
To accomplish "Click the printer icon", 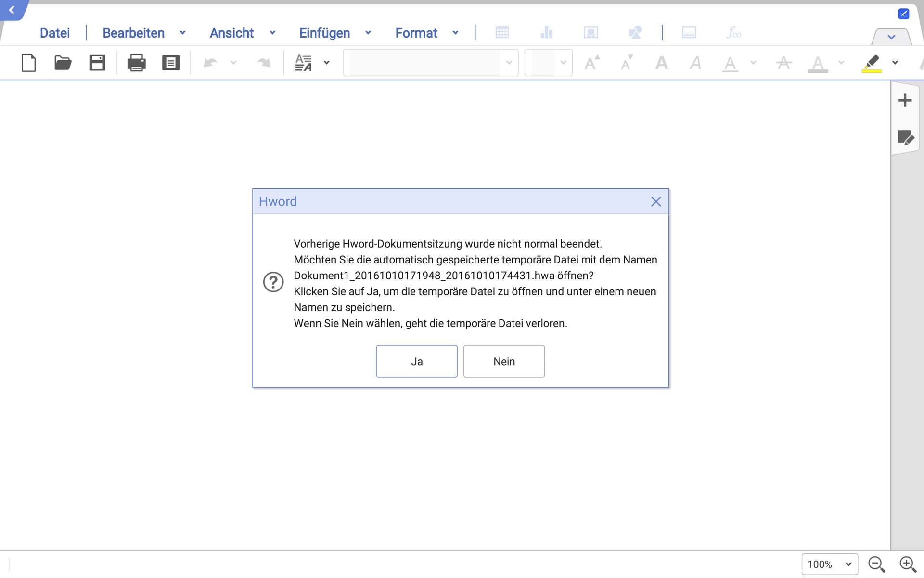I will (136, 63).
